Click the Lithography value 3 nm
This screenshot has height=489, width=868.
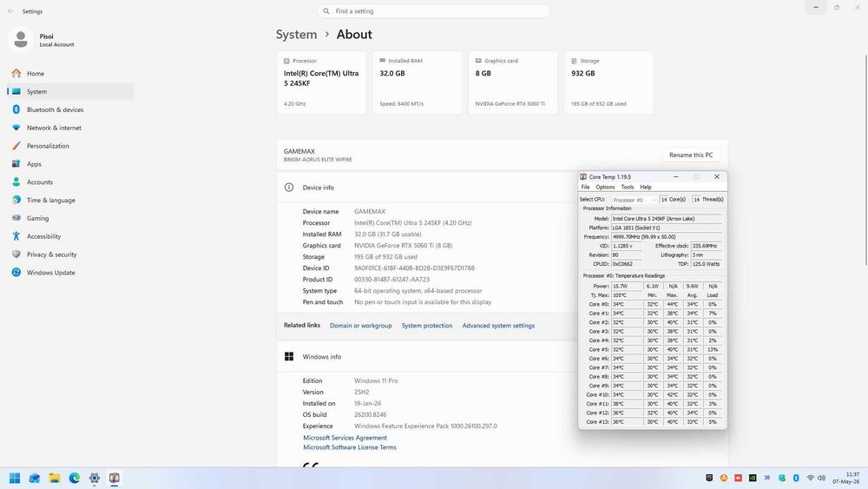coord(706,254)
